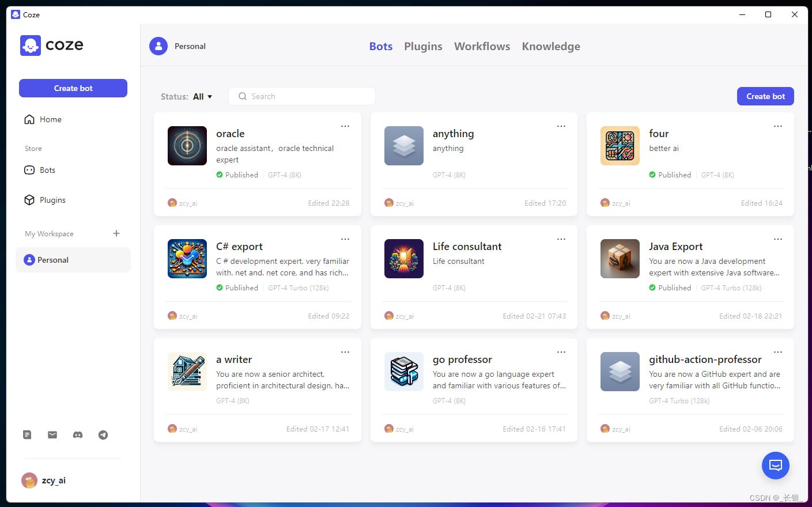Open the oracle bot thumbnail
The width and height of the screenshot is (812, 507).
click(x=187, y=146)
